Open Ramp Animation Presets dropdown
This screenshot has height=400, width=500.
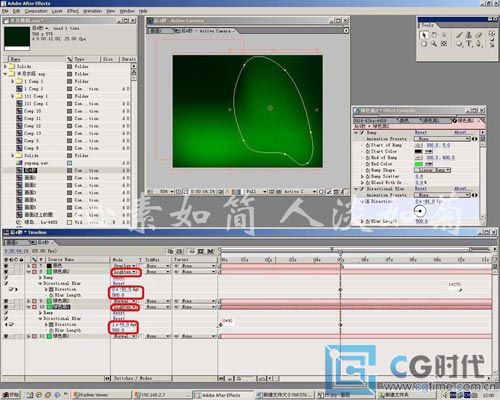pyautogui.click(x=442, y=139)
